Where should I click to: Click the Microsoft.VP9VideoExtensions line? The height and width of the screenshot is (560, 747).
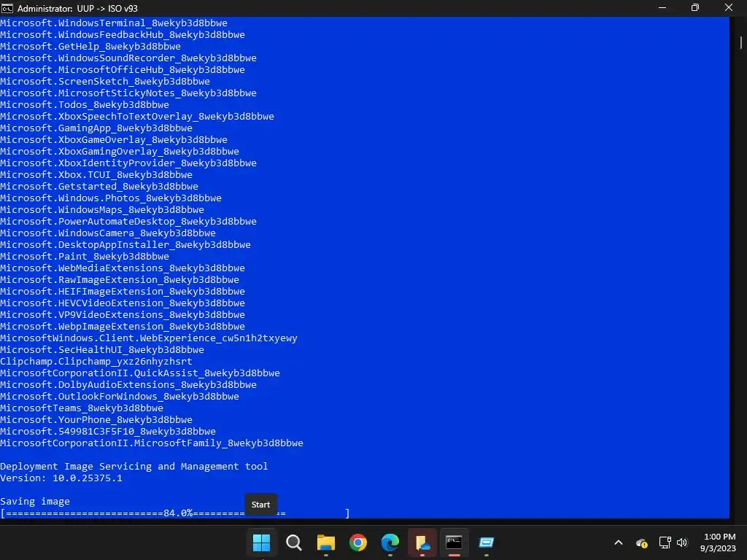pyautogui.click(x=123, y=315)
